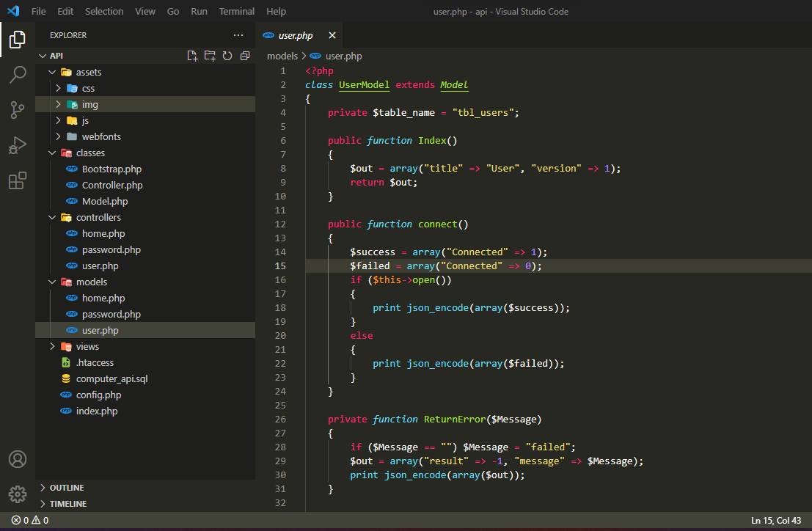
Task: Open the Run and Debug view
Action: point(18,145)
